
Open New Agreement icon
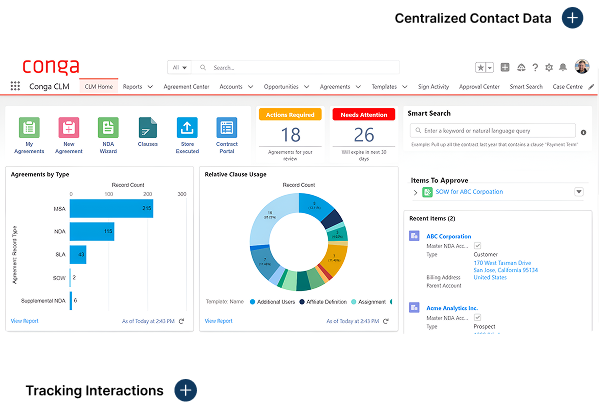[69, 128]
